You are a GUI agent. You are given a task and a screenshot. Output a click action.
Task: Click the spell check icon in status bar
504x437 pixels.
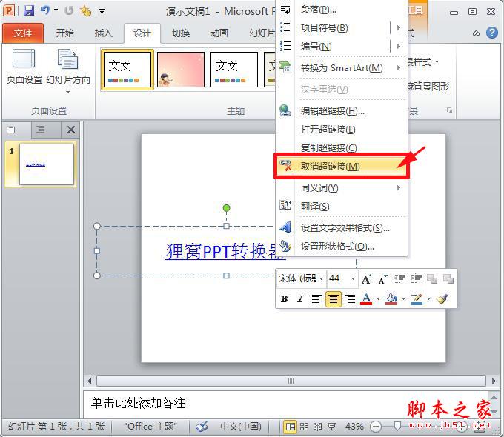(202, 427)
